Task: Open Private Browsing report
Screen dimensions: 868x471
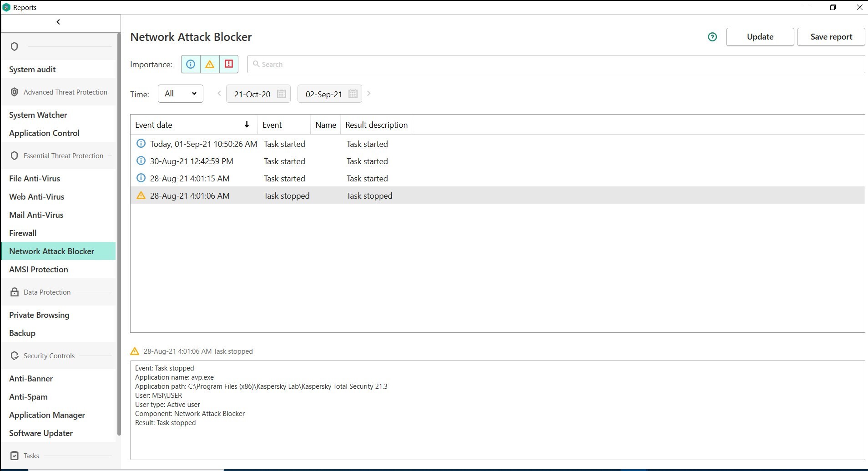Action: pyautogui.click(x=58, y=315)
